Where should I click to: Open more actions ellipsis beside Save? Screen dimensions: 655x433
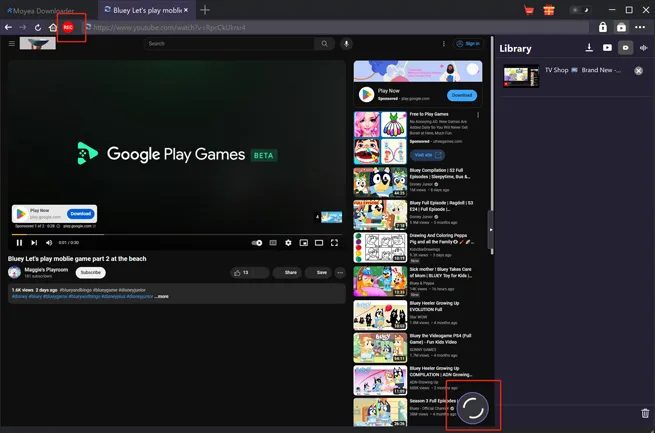click(x=340, y=273)
